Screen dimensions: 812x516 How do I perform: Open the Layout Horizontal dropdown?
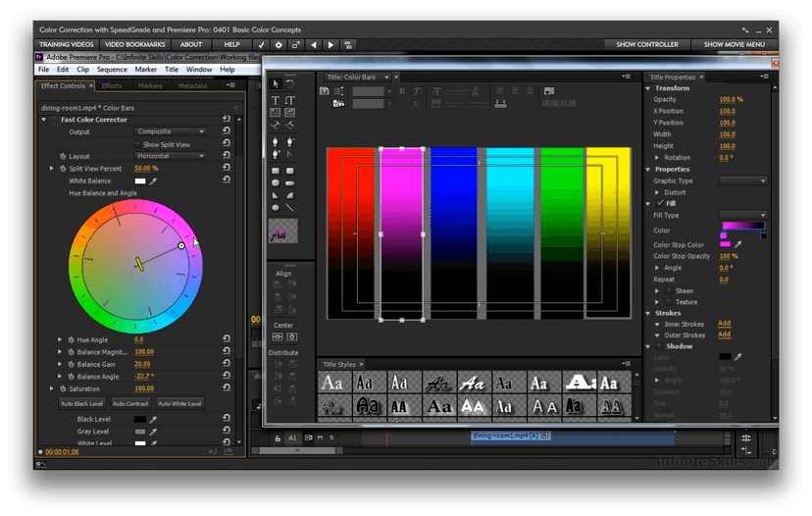pyautogui.click(x=171, y=156)
